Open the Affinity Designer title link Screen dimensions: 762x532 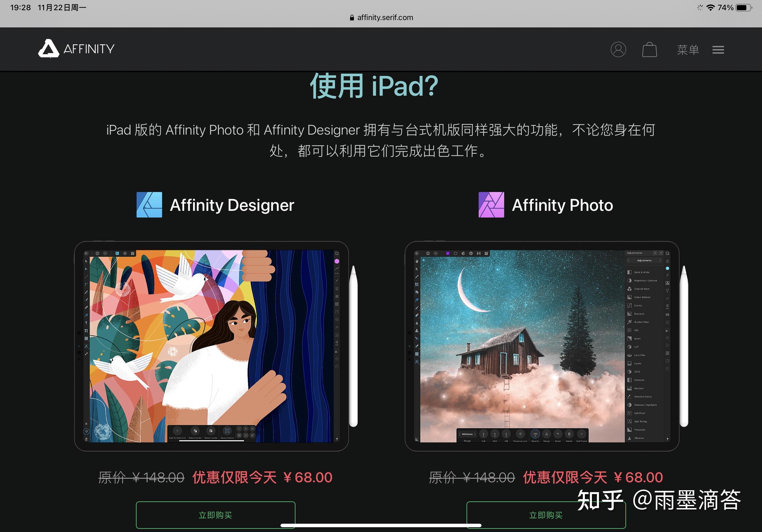pyautogui.click(x=232, y=205)
